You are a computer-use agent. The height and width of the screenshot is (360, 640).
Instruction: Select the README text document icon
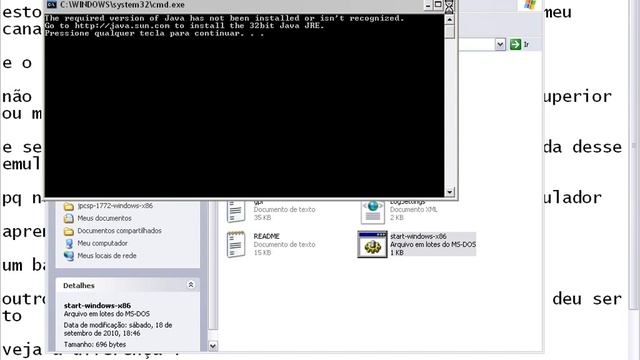[x=236, y=244]
